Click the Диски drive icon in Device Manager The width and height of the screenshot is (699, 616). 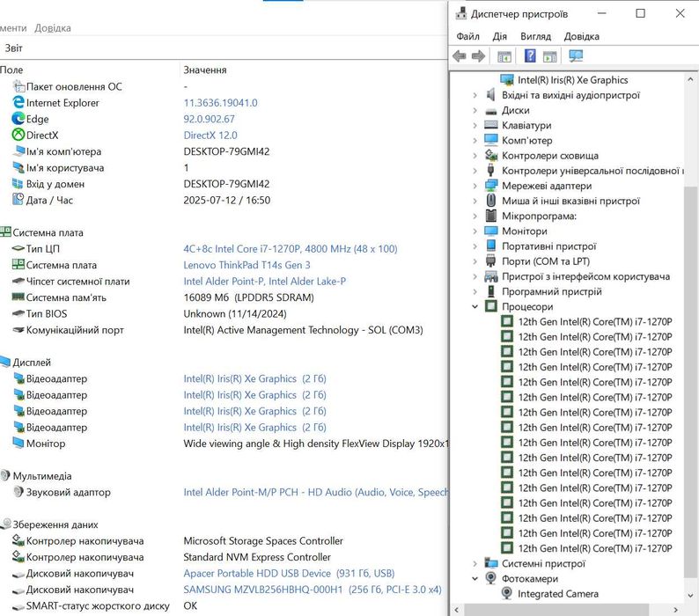coord(491,111)
